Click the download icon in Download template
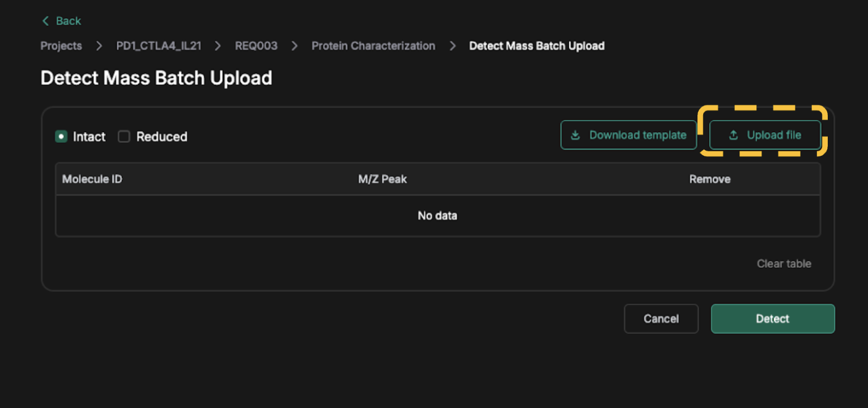Image resolution: width=868 pixels, height=408 pixels. point(575,135)
